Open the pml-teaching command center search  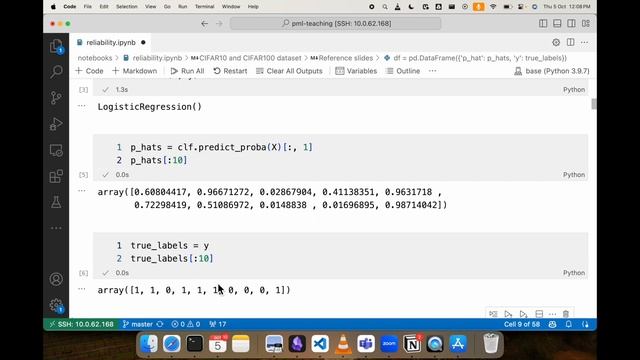click(x=336, y=24)
